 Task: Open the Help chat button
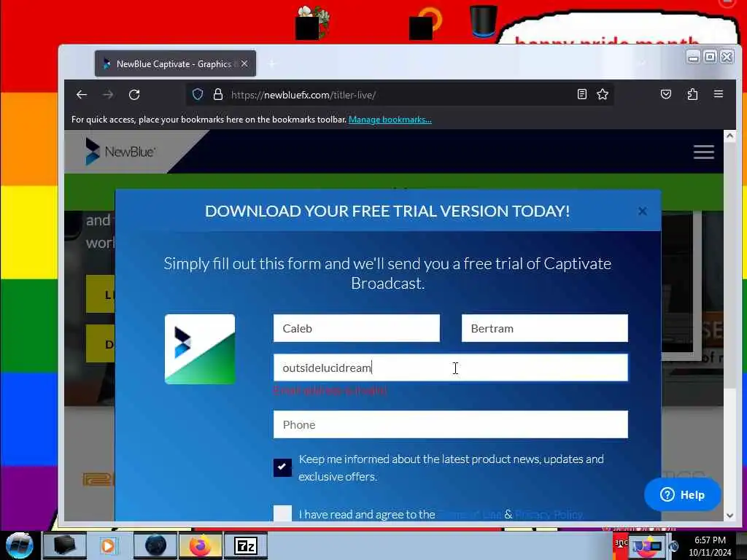click(x=682, y=495)
